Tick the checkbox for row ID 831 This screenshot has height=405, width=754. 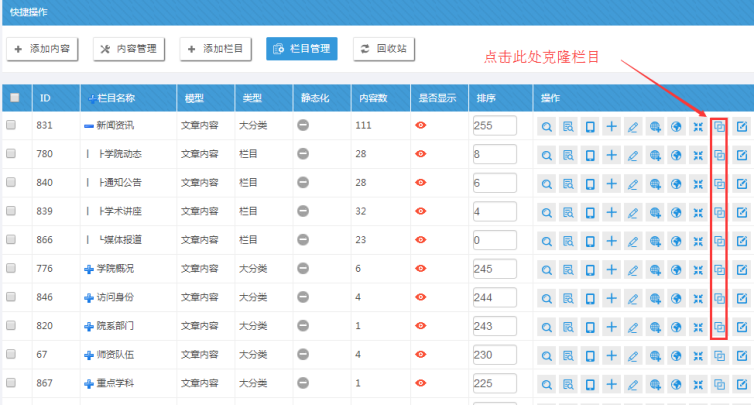click(x=12, y=126)
